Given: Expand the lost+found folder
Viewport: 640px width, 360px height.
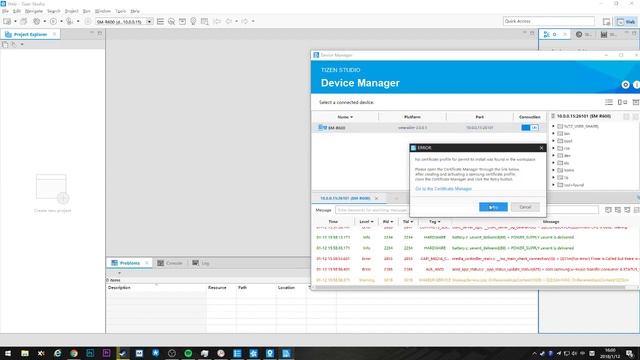Looking at the screenshot, I should [x=553, y=185].
